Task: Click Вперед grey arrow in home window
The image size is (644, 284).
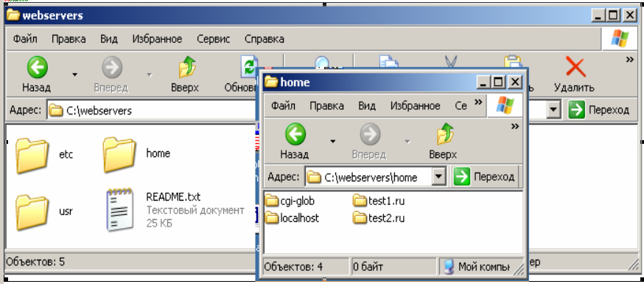Action: coord(370,134)
